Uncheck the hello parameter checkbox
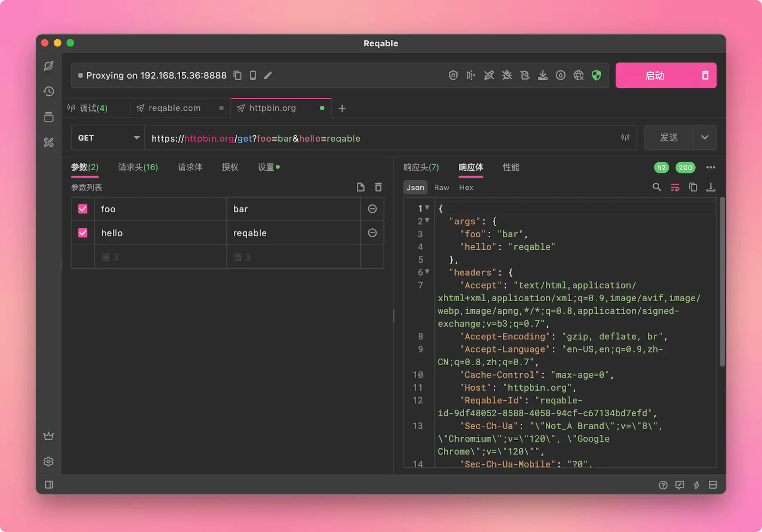Image resolution: width=762 pixels, height=532 pixels. tap(83, 233)
